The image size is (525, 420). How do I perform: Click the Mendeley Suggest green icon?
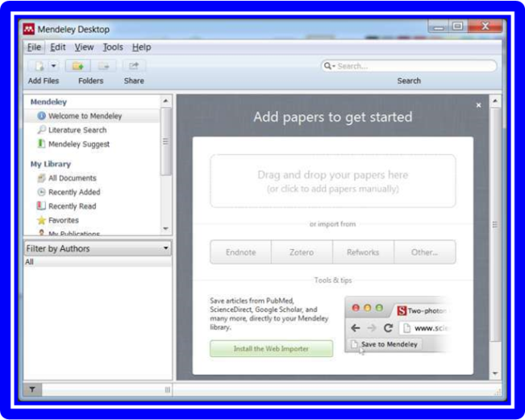pos(41,144)
